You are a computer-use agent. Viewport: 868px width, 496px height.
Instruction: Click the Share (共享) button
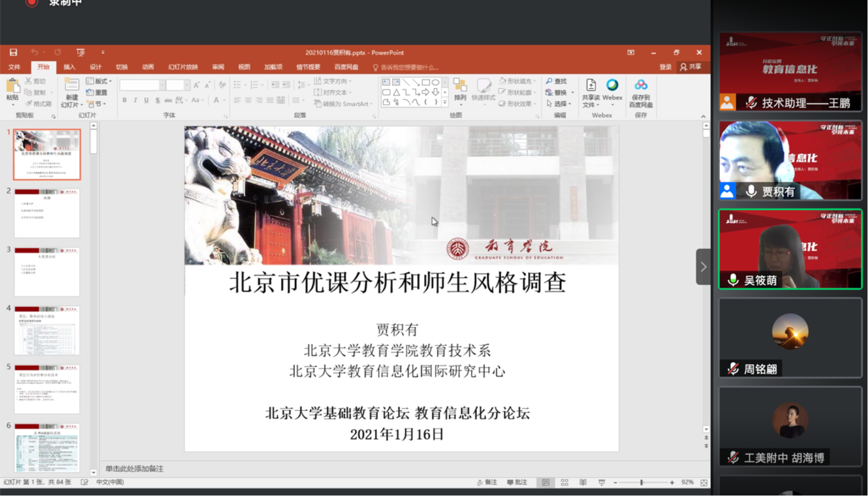tap(691, 67)
